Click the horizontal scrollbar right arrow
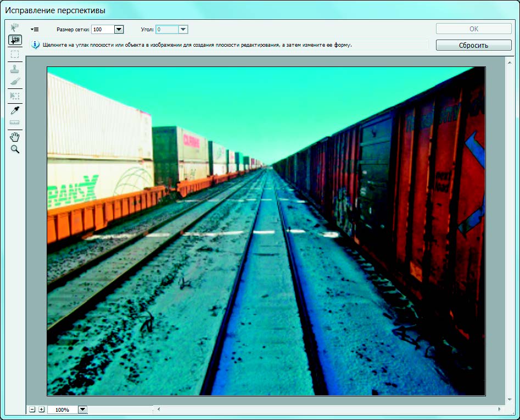520x420 pixels. 500,410
